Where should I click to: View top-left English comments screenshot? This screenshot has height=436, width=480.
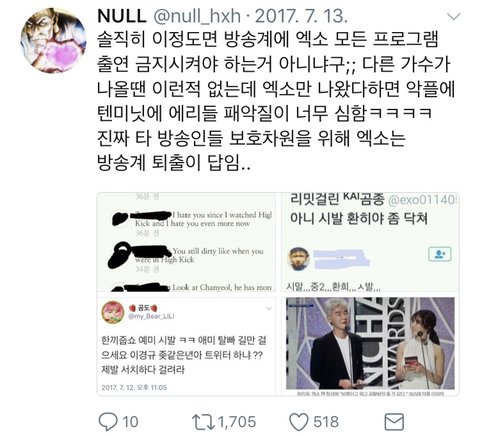pyautogui.click(x=186, y=242)
